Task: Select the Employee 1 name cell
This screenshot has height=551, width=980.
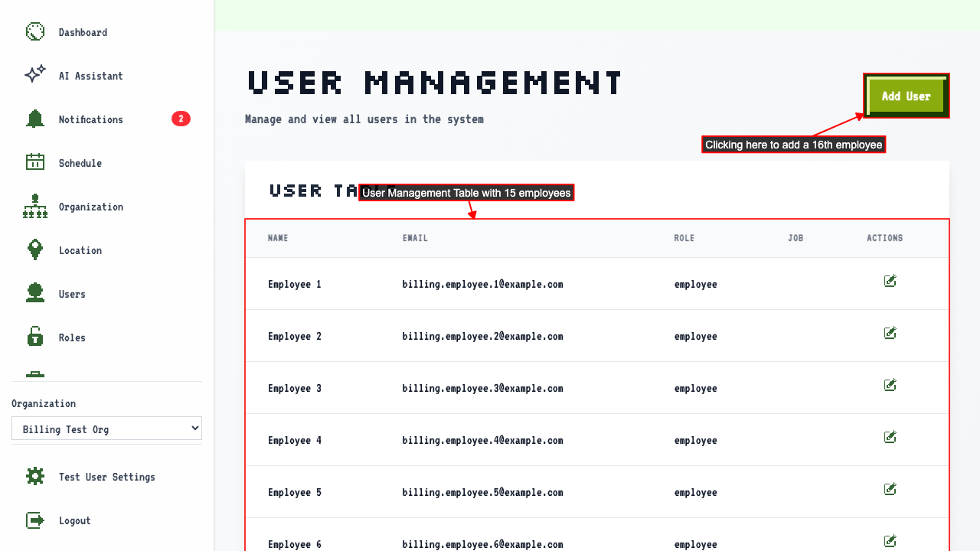Action: point(295,284)
